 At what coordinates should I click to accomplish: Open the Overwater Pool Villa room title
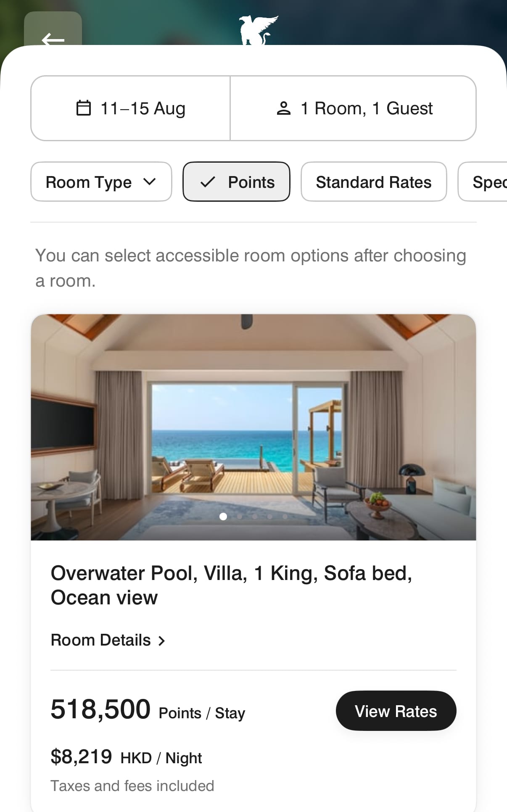231,585
